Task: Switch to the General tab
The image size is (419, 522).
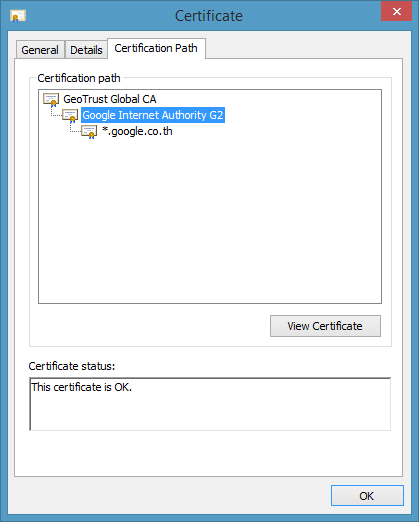Action: pos(40,50)
